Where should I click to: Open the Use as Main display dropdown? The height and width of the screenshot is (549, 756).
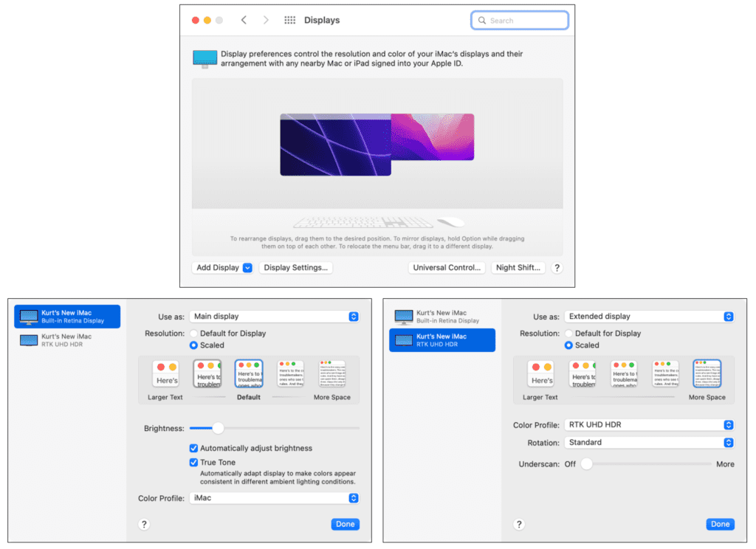coord(275,317)
